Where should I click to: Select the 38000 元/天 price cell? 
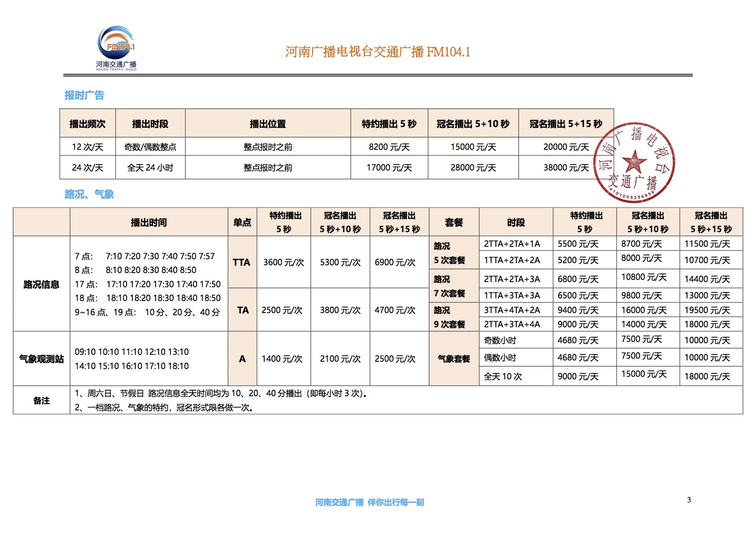565,168
